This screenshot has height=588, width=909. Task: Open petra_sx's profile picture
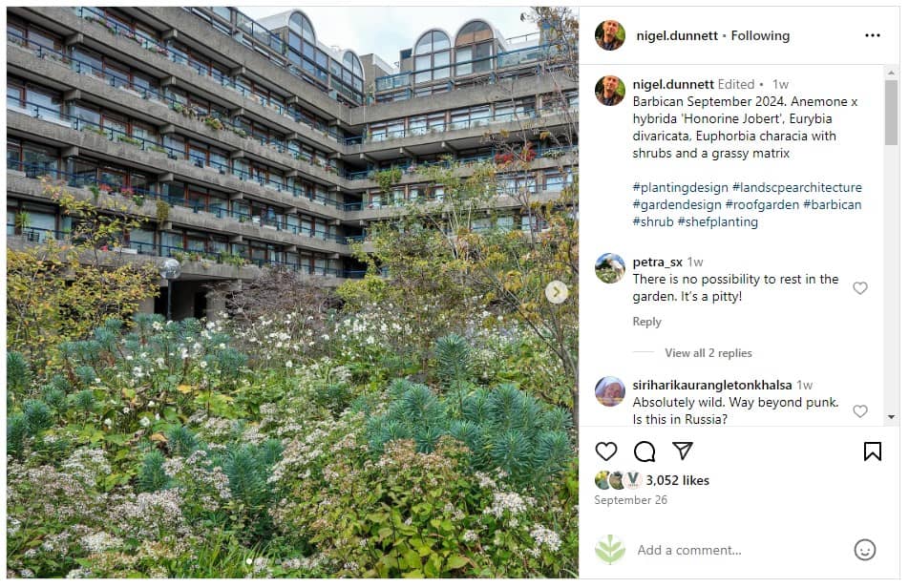pyautogui.click(x=610, y=268)
